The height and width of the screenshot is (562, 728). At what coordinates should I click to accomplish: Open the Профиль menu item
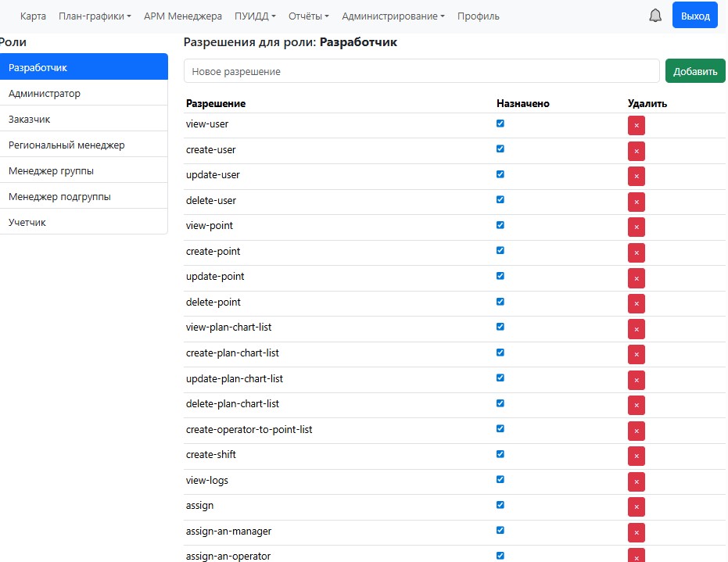[478, 16]
